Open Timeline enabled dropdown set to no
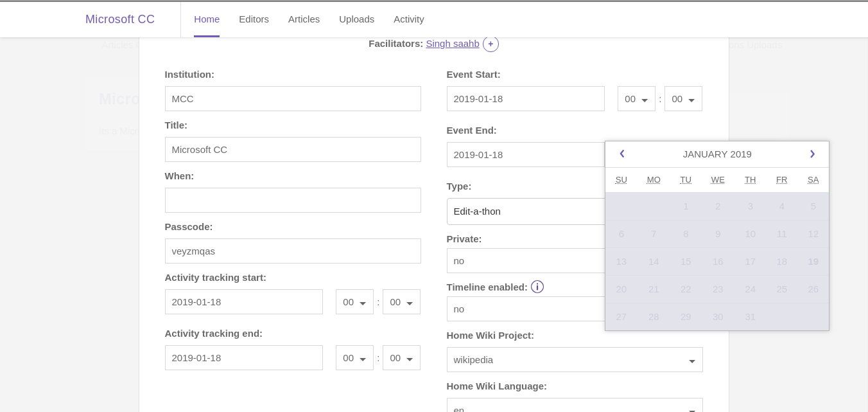This screenshot has height=412, width=868. coord(526,309)
